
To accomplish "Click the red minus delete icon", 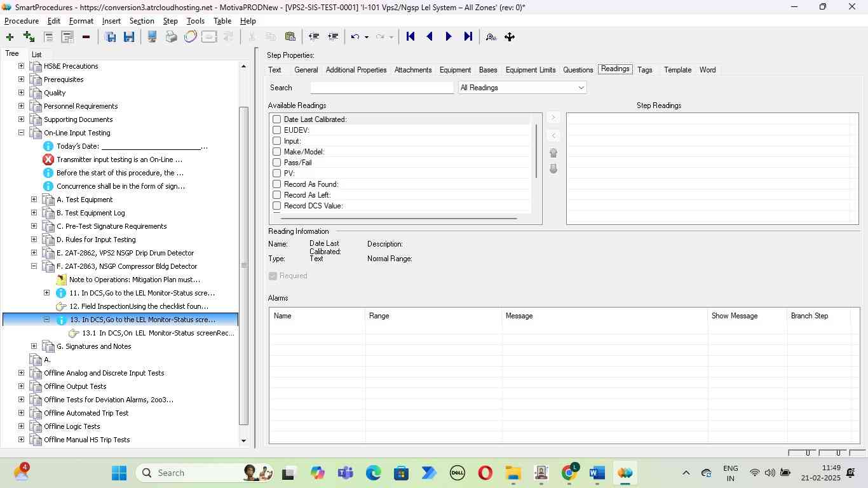I will pos(86,37).
